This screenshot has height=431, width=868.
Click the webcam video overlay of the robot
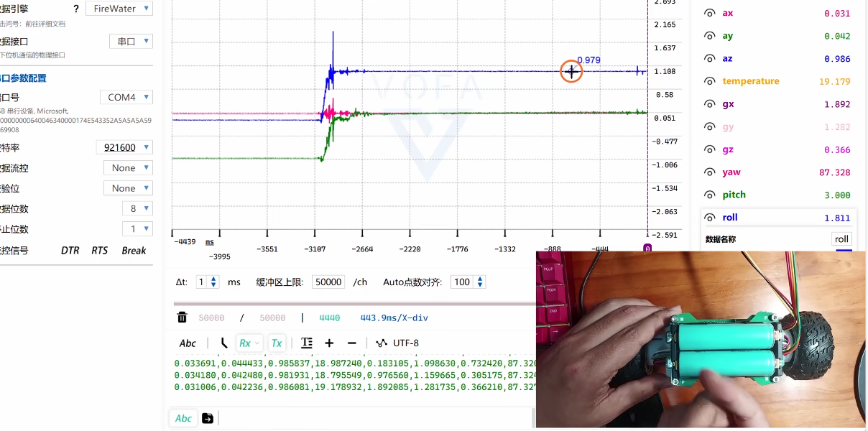701,339
